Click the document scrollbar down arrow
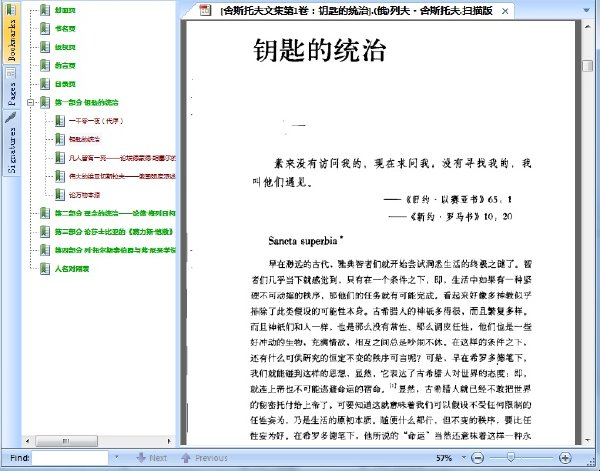 (587, 440)
